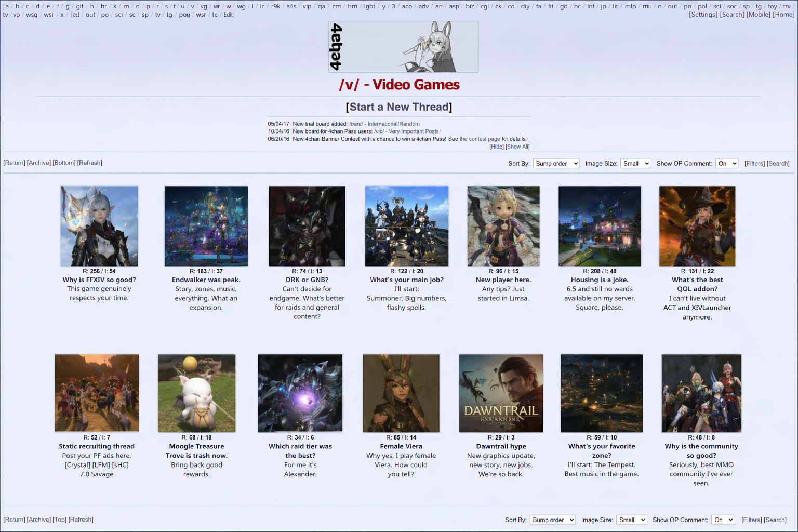Open the /bant/ International/Random news link
This screenshot has width=798, height=532.
pyautogui.click(x=384, y=124)
